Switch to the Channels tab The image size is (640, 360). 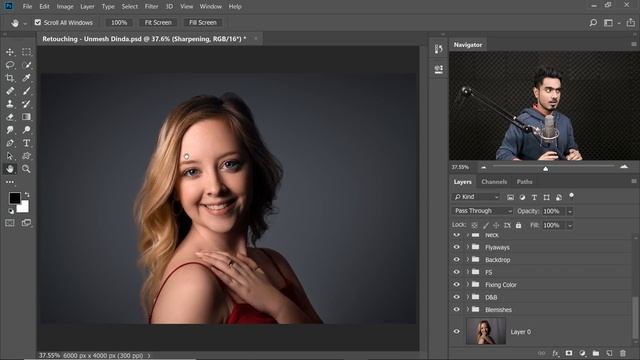(494, 182)
